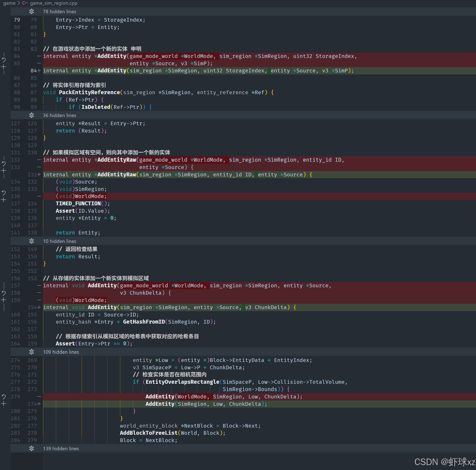Reveal the 139 hidden lines at the bottom
This screenshot has height=470, width=476.
(x=32, y=449)
